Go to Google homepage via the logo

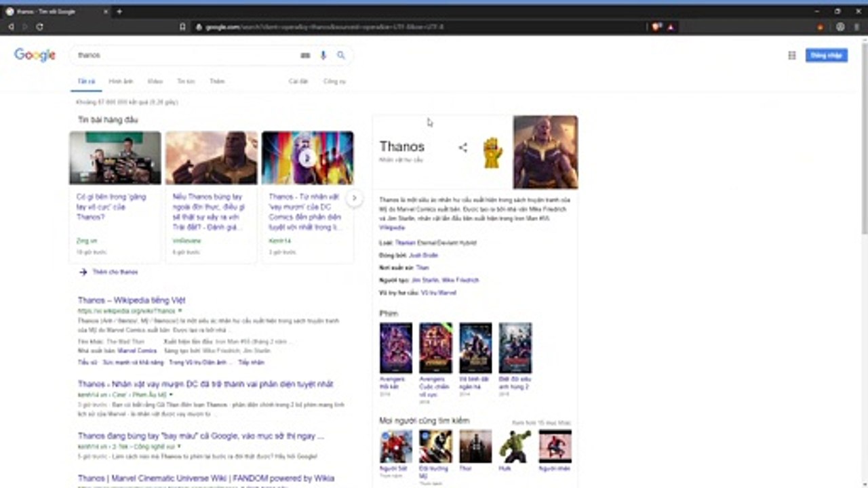(35, 55)
